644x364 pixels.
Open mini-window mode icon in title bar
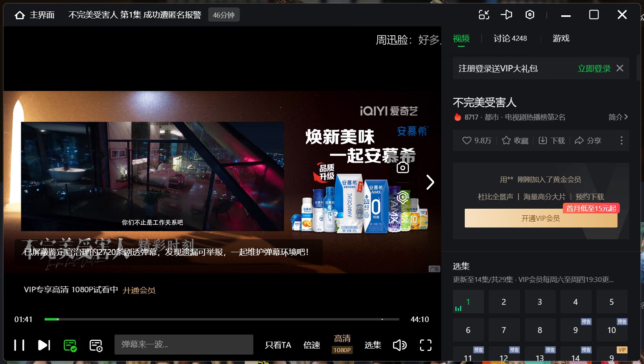[484, 15]
